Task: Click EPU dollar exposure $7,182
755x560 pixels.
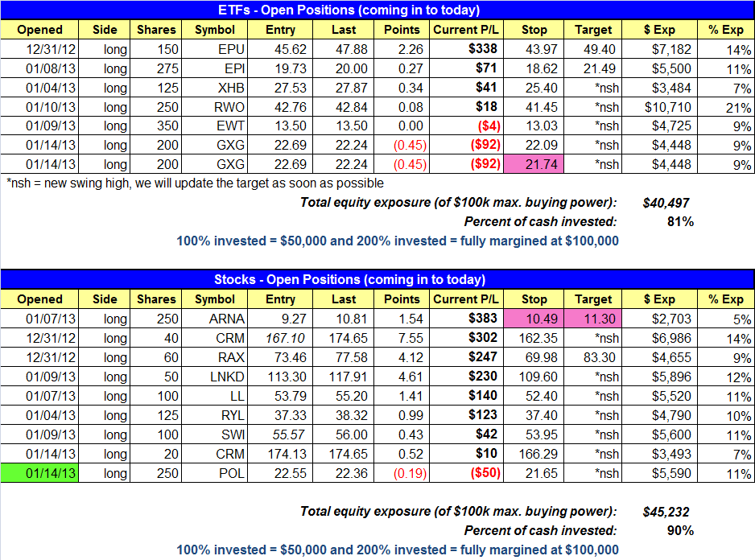Action: point(671,49)
